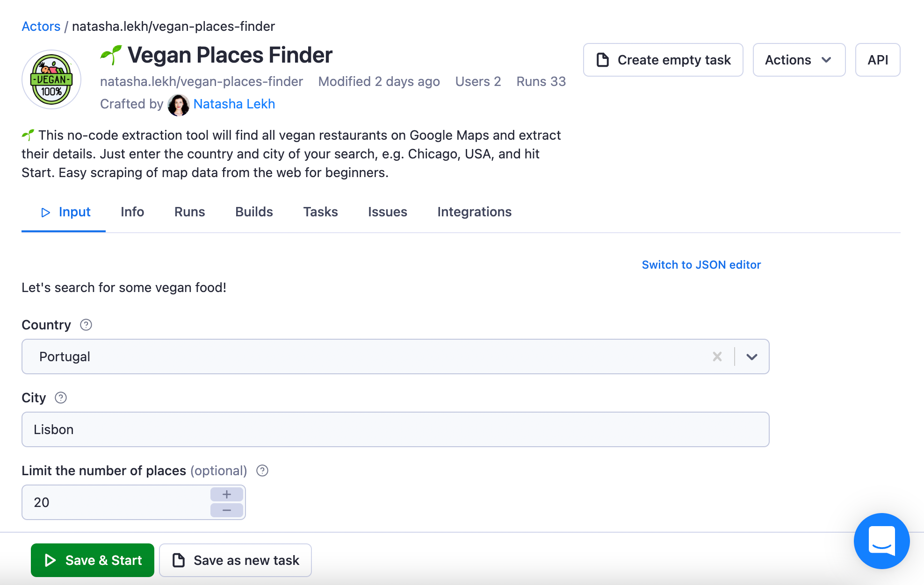This screenshot has height=585, width=924.
Task: Increase the places limit with plus button
Action: pyautogui.click(x=226, y=494)
